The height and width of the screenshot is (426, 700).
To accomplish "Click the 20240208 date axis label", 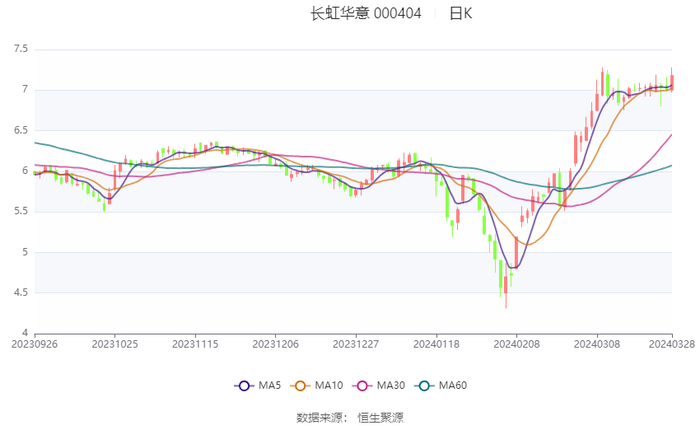I will click(x=517, y=344).
